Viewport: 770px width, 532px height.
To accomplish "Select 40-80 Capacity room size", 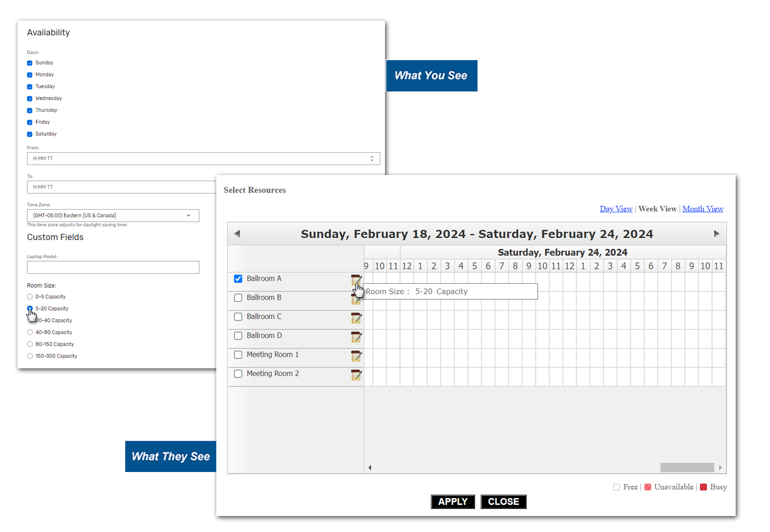I will [x=30, y=332].
